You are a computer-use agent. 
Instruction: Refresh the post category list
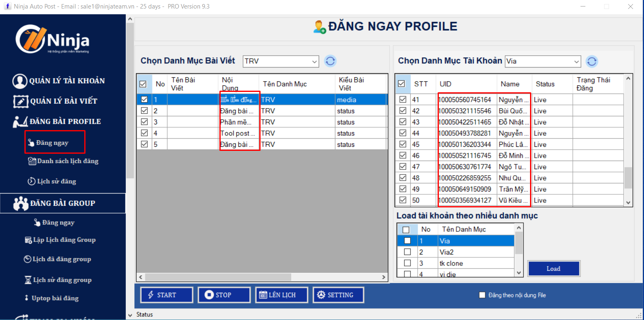click(330, 61)
